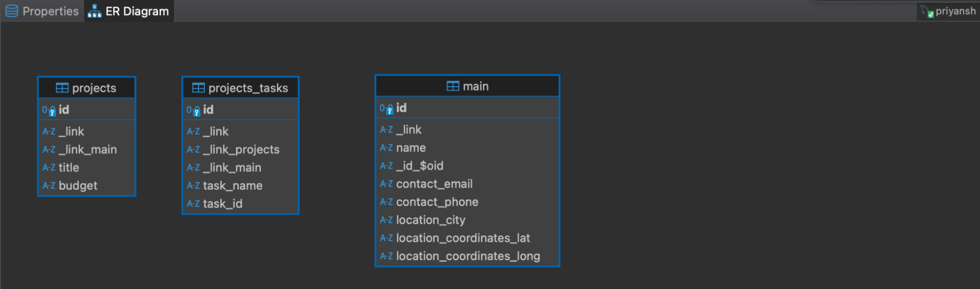The width and height of the screenshot is (980, 289).
Task: Click the projects_tasks table icon in header
Action: click(198, 88)
